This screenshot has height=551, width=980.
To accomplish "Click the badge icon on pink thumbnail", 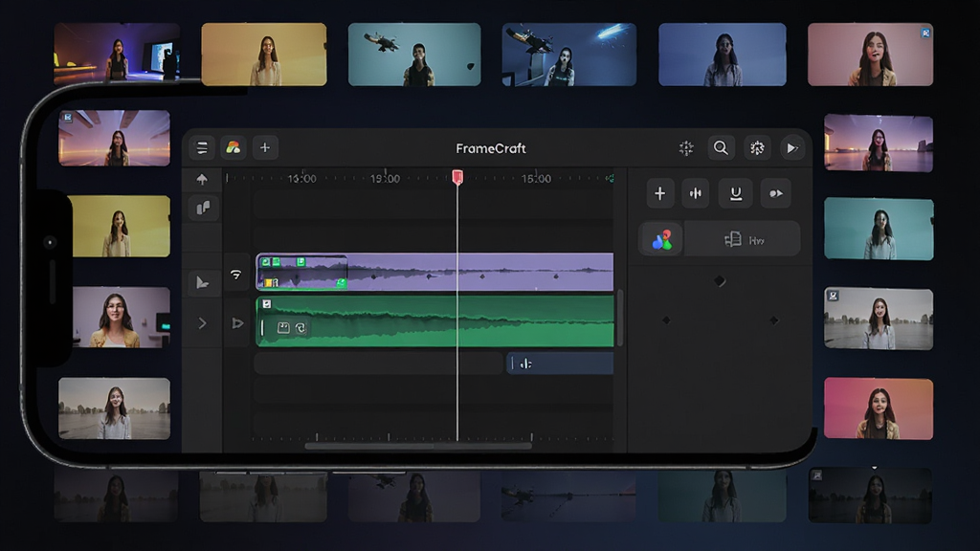I will 925,33.
